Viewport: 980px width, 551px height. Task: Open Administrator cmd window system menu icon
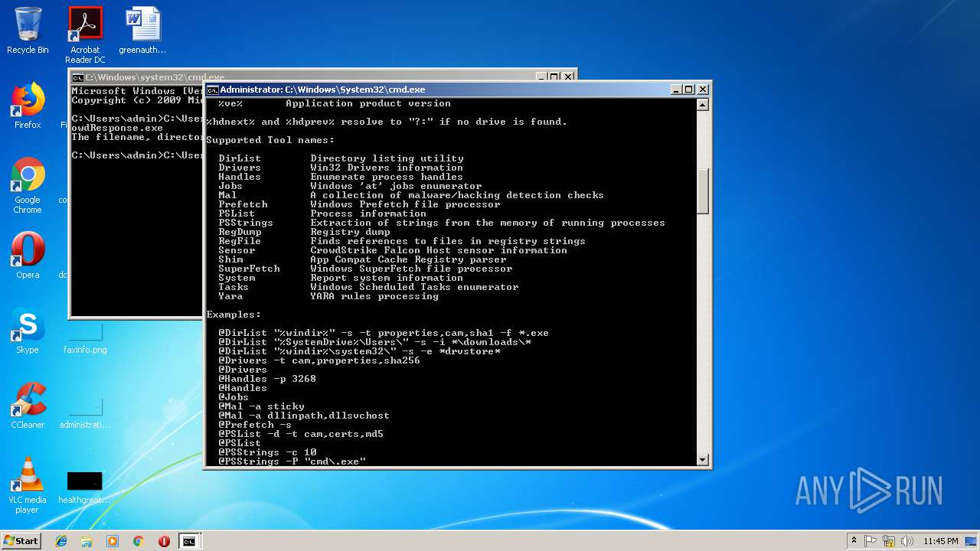pyautogui.click(x=213, y=90)
